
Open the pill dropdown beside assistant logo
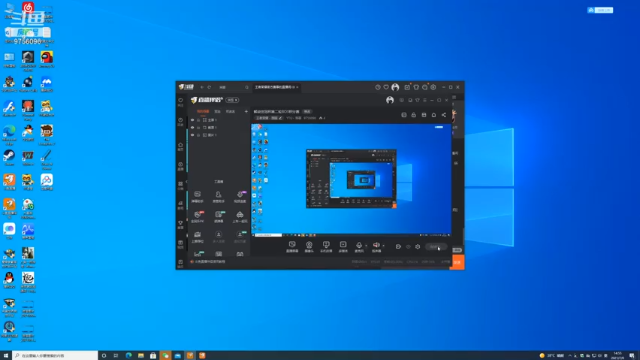tap(232, 100)
